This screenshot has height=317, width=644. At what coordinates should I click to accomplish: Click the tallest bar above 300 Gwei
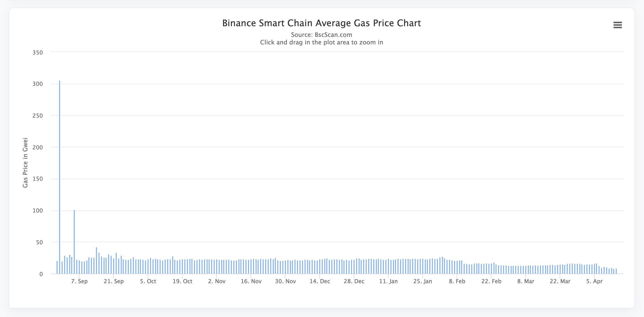[60, 177]
